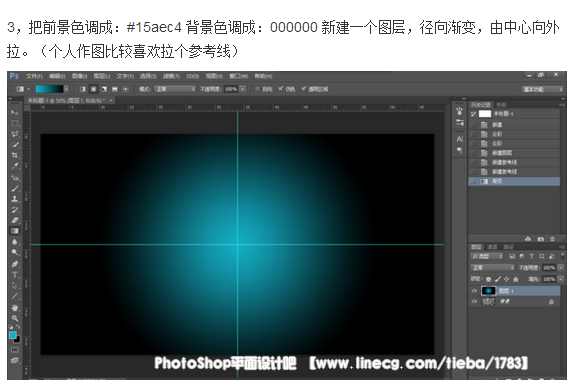Lock image pixels brush icon
578x380 pixels.
click(498, 279)
